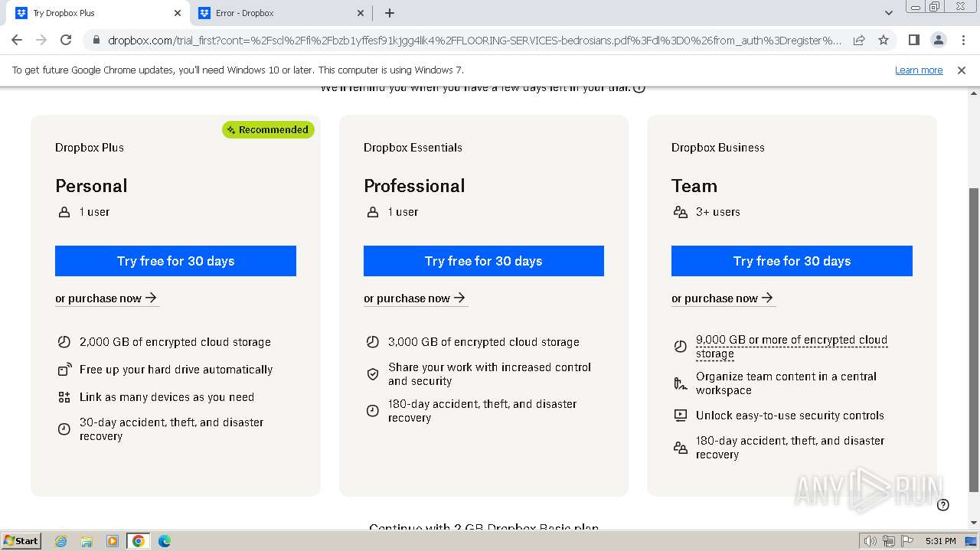Image resolution: width=980 pixels, height=551 pixels.
Task: Click the page vertical scrollbar
Action: tap(974, 339)
